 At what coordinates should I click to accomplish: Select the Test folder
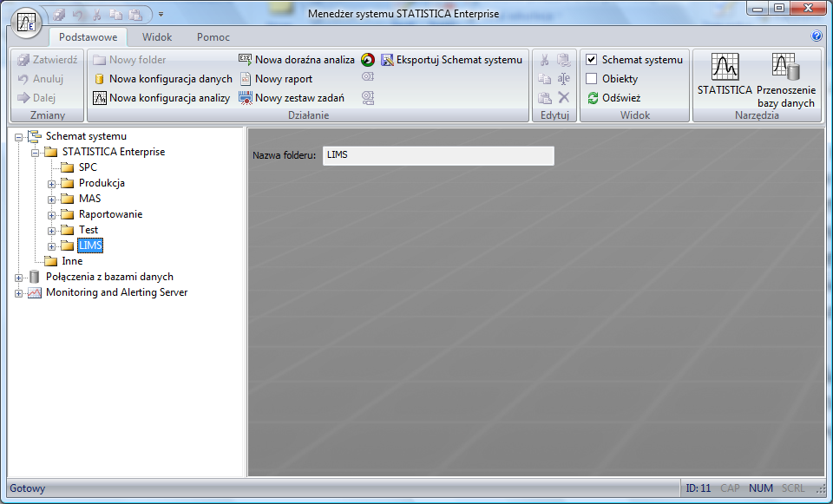coord(89,230)
